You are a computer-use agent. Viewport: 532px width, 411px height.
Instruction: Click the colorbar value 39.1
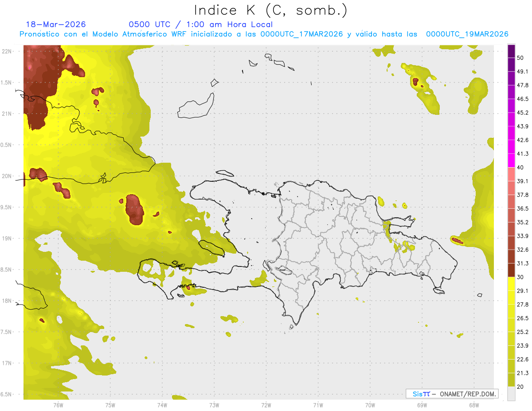click(x=523, y=181)
